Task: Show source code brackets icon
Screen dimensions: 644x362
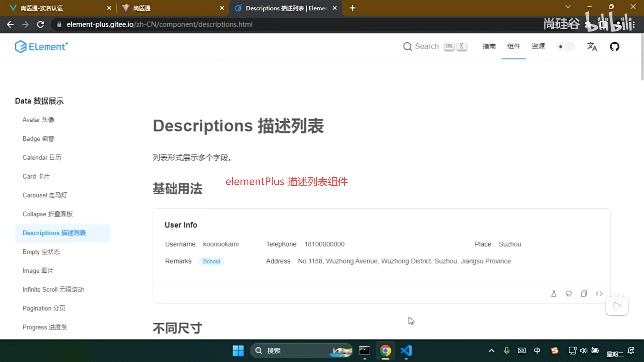Action: [x=599, y=294]
